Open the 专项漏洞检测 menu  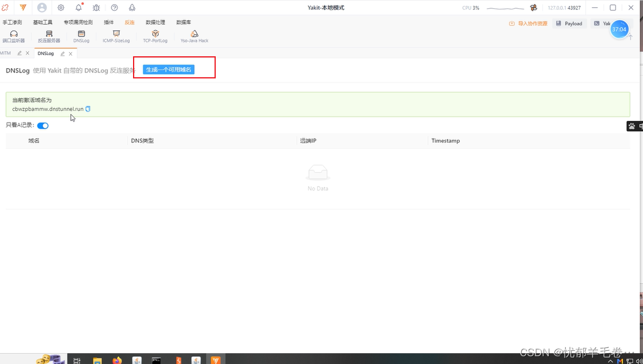[78, 23]
